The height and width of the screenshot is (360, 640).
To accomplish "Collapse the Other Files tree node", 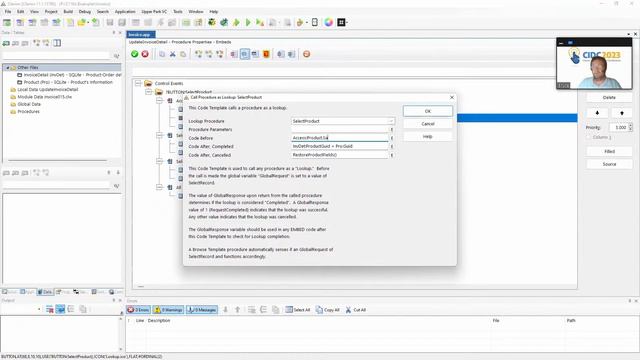I will tap(7, 67).
